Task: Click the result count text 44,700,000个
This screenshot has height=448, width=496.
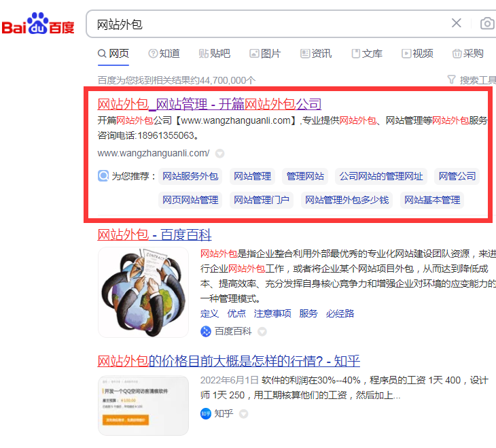Action: coord(228,80)
